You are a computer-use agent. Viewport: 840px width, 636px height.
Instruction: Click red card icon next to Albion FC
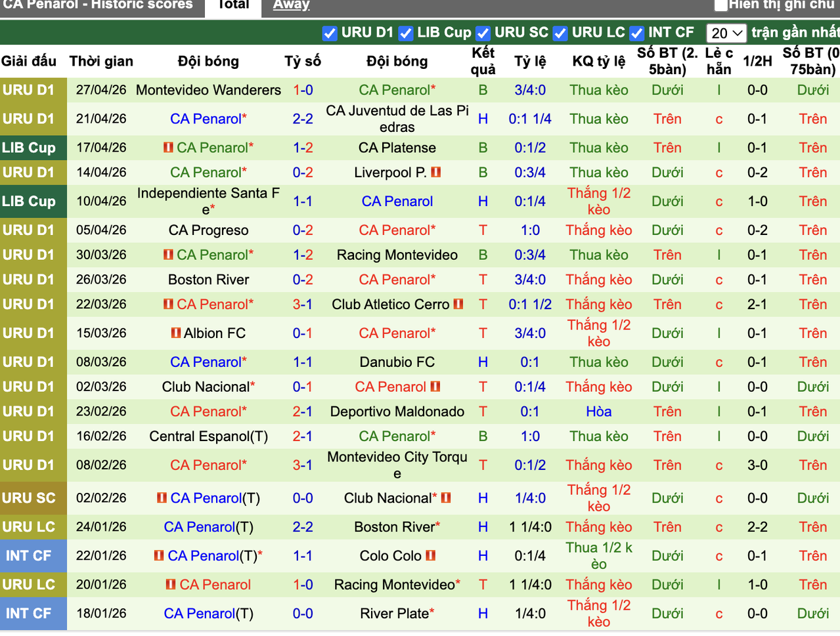[176, 333]
